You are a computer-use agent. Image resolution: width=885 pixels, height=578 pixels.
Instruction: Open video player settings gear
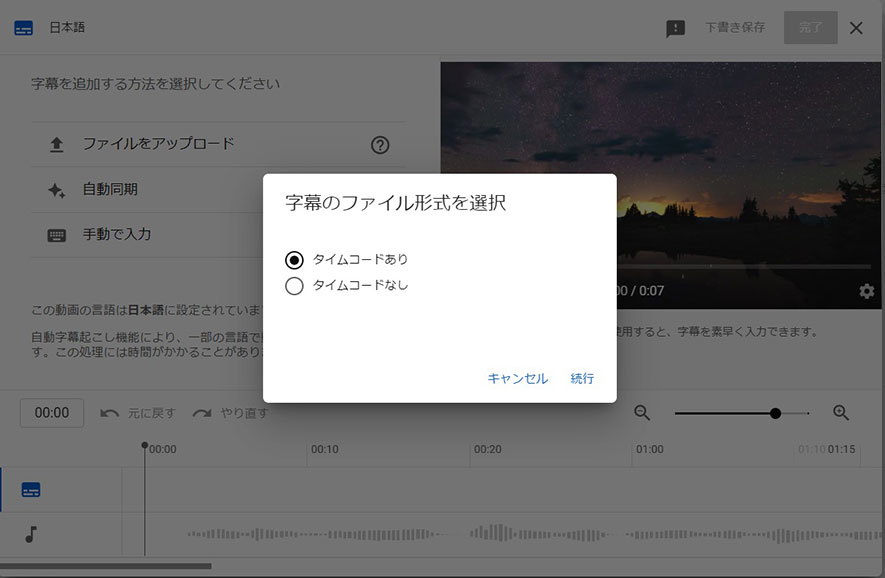[x=866, y=291]
